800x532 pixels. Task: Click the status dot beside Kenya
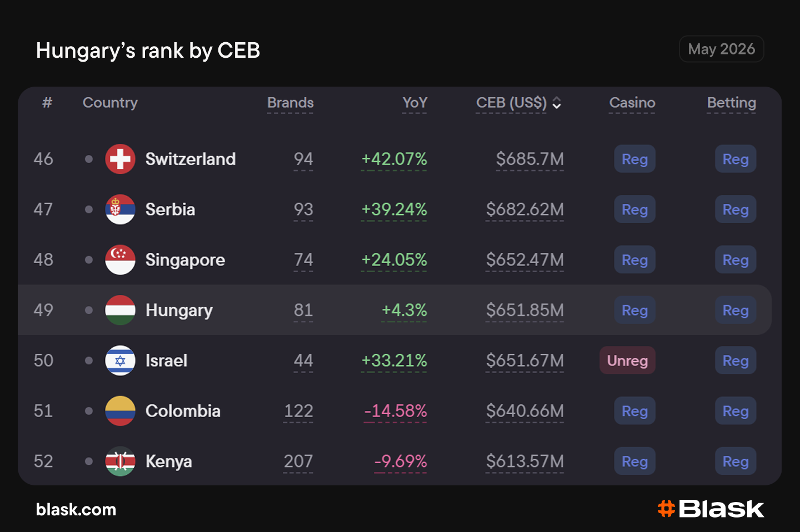[x=89, y=461]
